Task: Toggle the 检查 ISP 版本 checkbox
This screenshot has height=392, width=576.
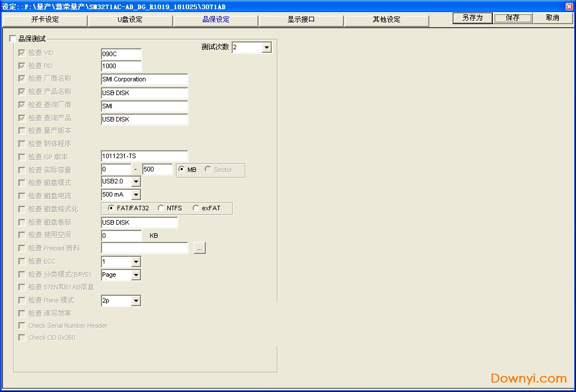Action: tap(22, 156)
